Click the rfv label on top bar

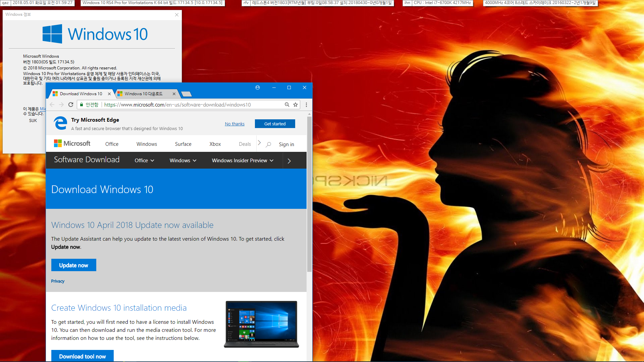(246, 3)
